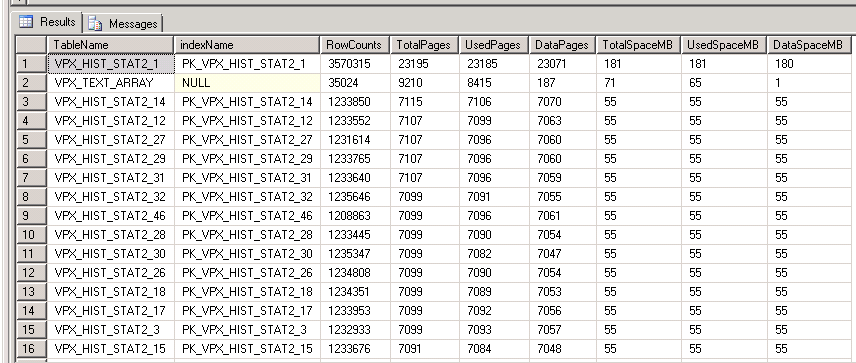Click the DataPages value 7047

click(x=563, y=254)
